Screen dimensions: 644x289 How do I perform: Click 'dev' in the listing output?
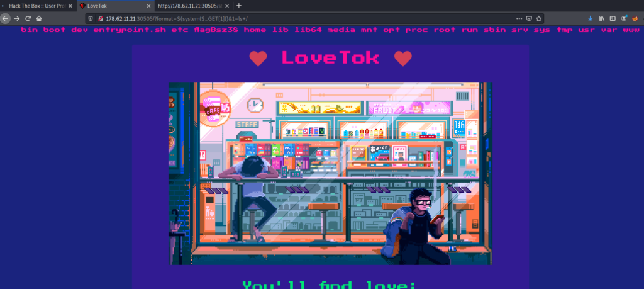(80, 30)
